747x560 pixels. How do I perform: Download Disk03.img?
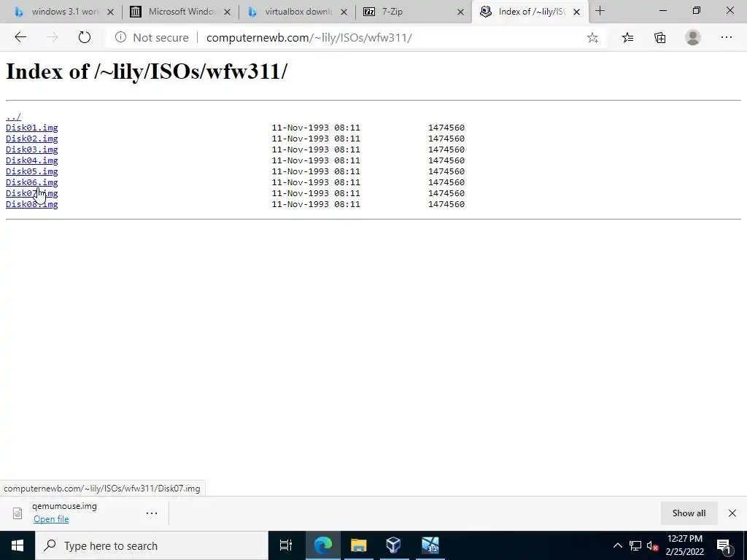(32, 149)
